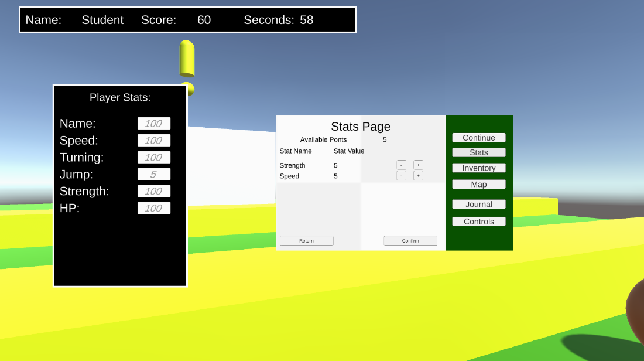Select the Speed stat value 5
The width and height of the screenshot is (644, 361).
pos(335,176)
